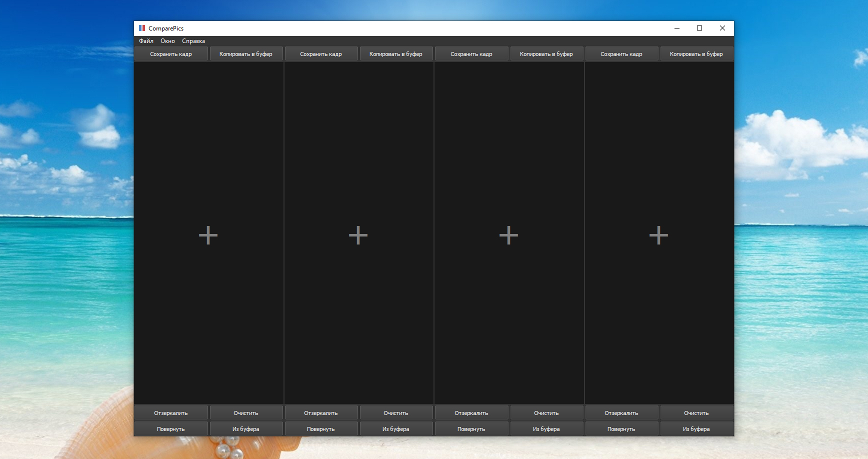Click Отзеркалить in the fourth panel
868x459 pixels.
tap(621, 413)
